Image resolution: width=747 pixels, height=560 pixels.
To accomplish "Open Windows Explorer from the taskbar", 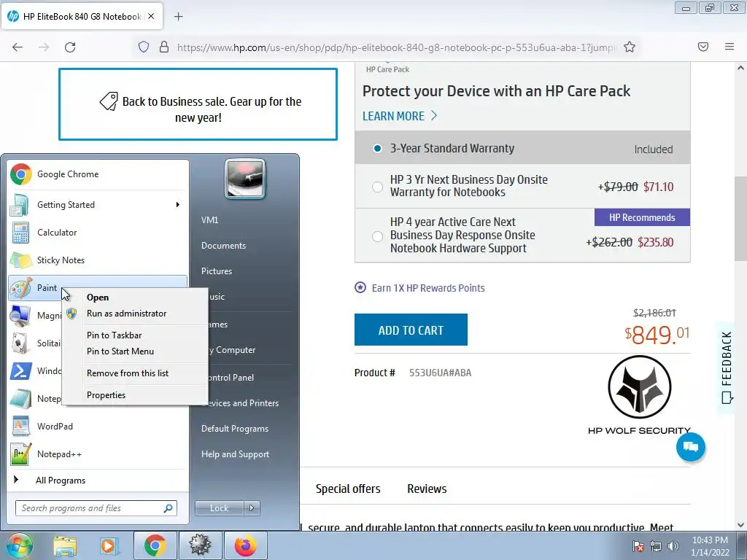I will coord(65,545).
